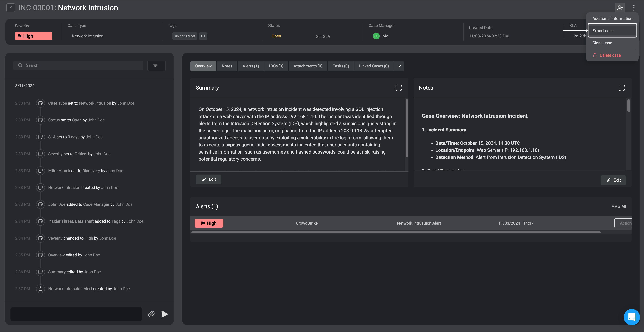Click View All alerts link
The height and width of the screenshot is (332, 644).
(619, 206)
